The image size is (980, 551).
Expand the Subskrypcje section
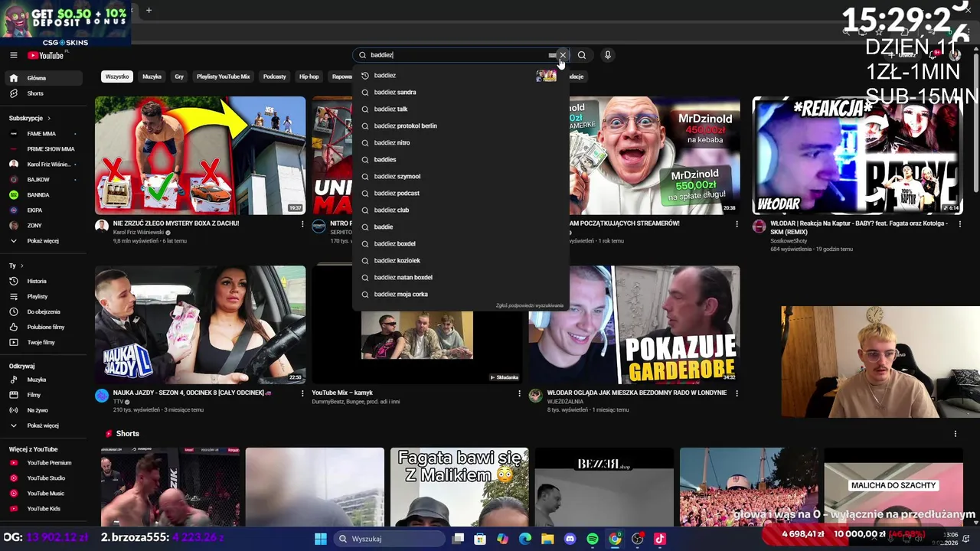30,118
